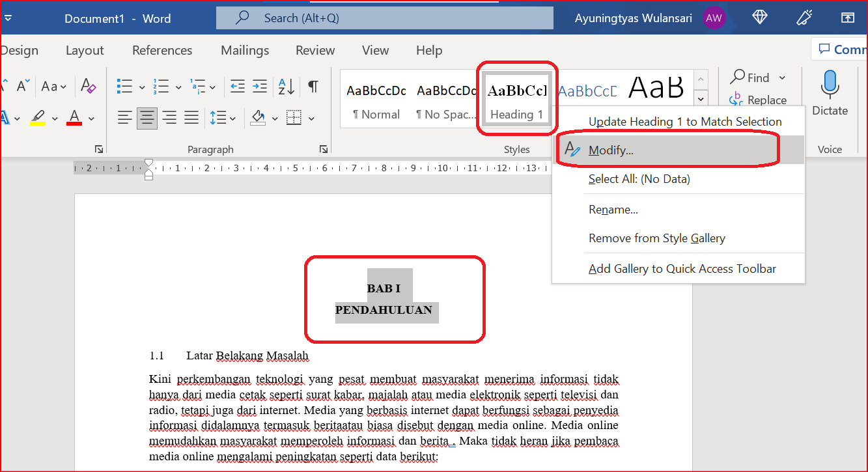Screen dimensions: 868x472
Task: Start Dictate microphone
Action: [x=830, y=94]
